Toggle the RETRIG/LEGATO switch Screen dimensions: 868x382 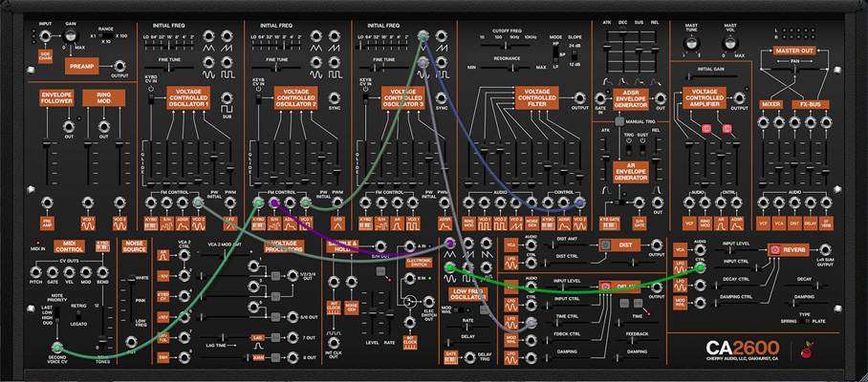(x=77, y=313)
